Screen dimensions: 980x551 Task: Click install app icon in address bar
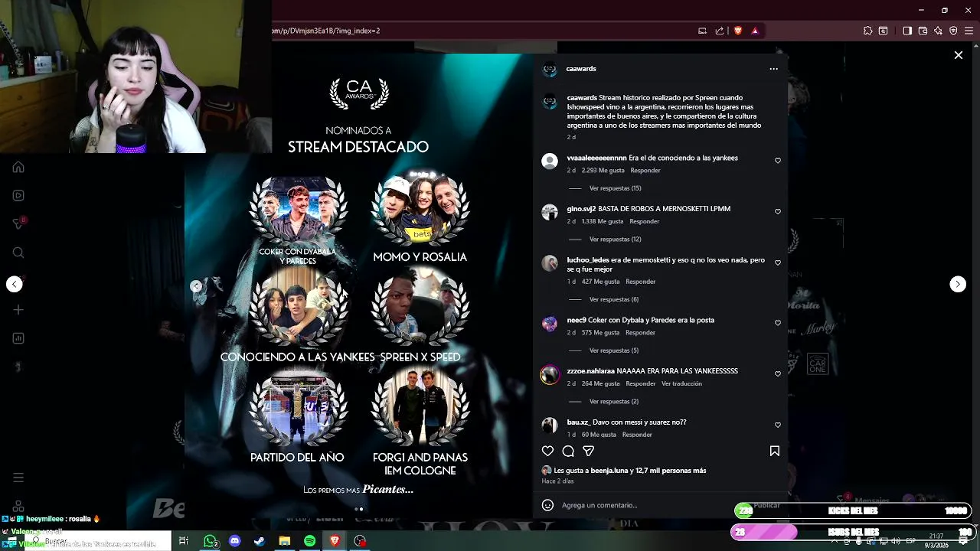tap(702, 31)
